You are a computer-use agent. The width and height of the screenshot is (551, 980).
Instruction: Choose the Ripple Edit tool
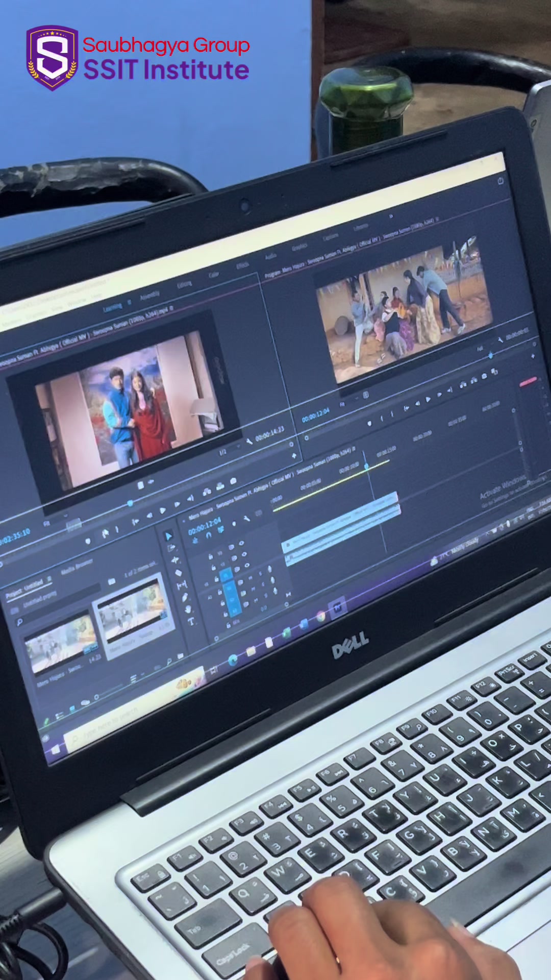[x=176, y=561]
